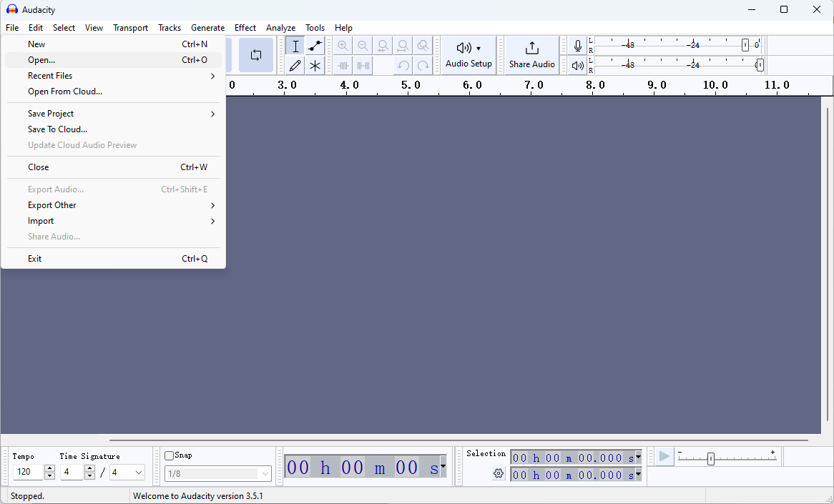Screen dimensions: 834x504
Task: Click the speaker playback meter icon
Action: pos(578,66)
